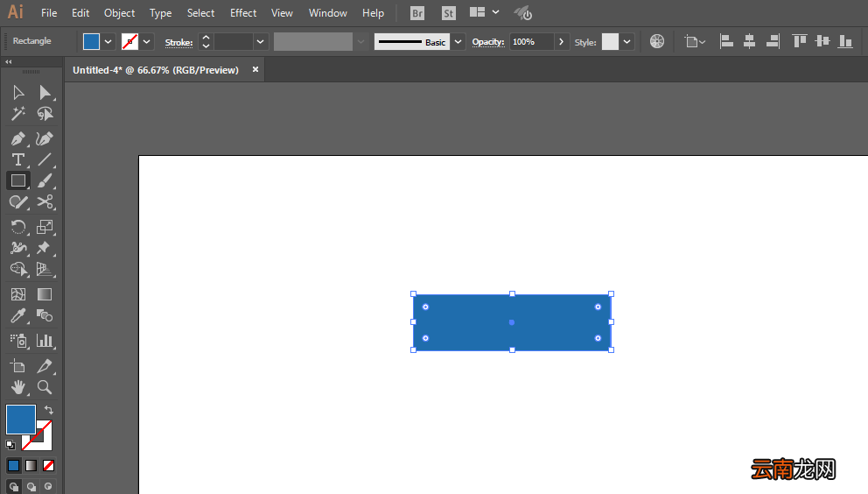Select the Type tool
Screen dimensions: 868x494
pos(17,159)
